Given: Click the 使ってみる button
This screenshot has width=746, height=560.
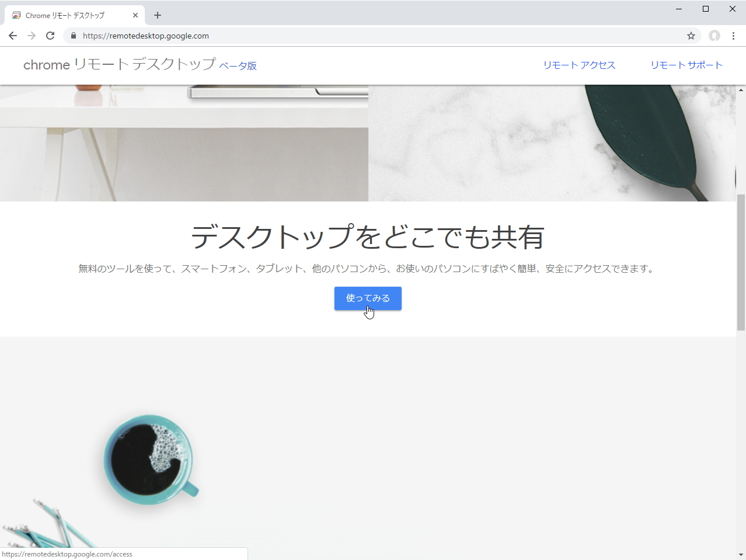Looking at the screenshot, I should (368, 298).
